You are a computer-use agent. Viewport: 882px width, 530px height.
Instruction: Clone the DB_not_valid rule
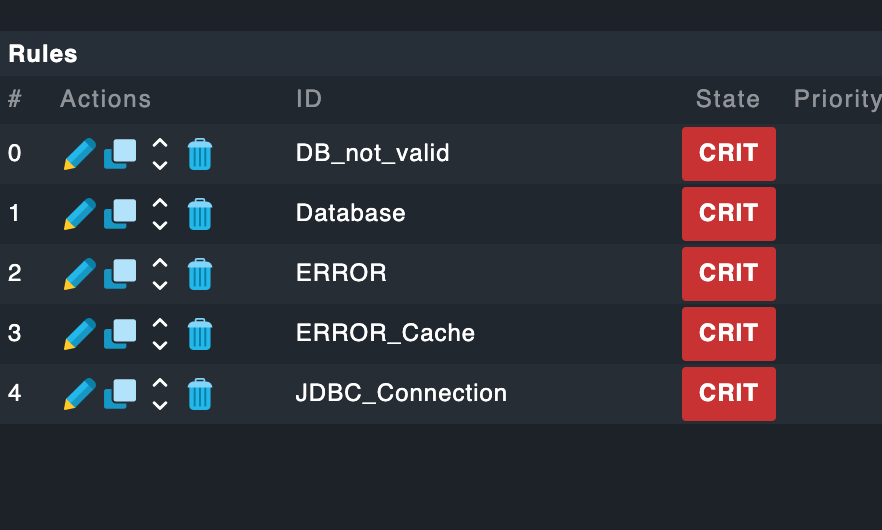pos(120,154)
